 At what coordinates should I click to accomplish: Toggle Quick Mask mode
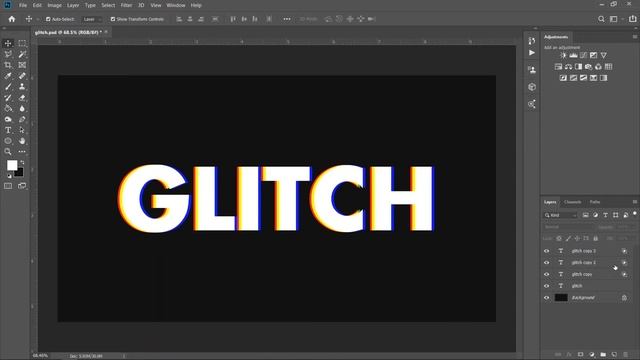click(8, 186)
